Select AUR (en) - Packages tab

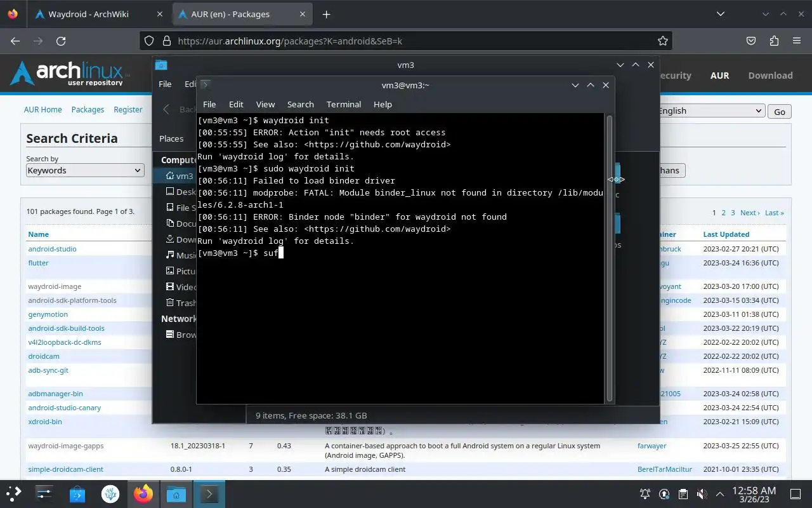pos(241,14)
